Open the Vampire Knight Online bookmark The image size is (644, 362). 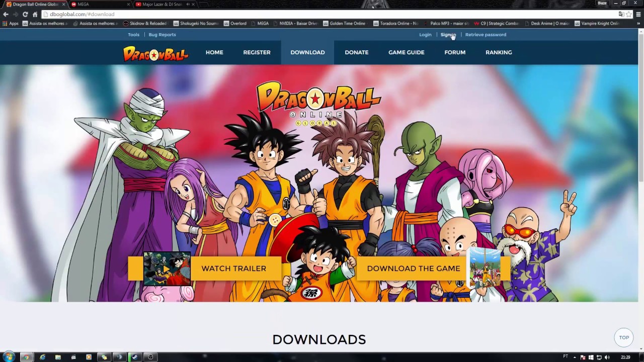tap(597, 23)
